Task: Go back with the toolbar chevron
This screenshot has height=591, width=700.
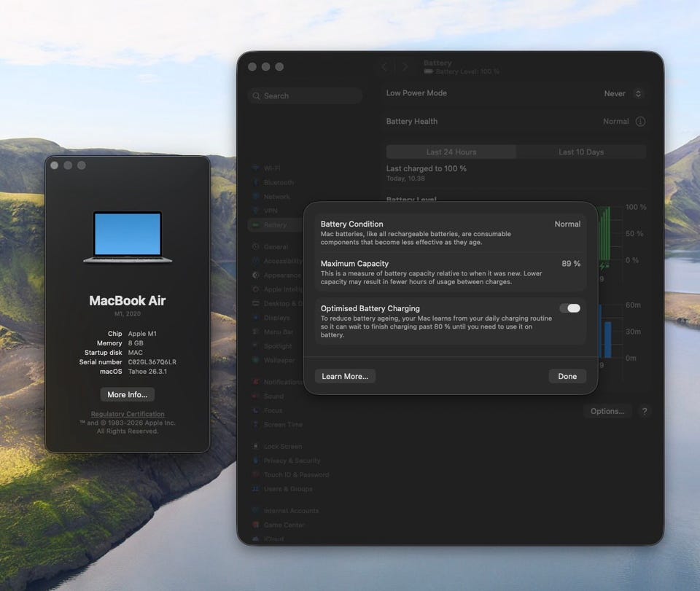Action: tap(384, 67)
